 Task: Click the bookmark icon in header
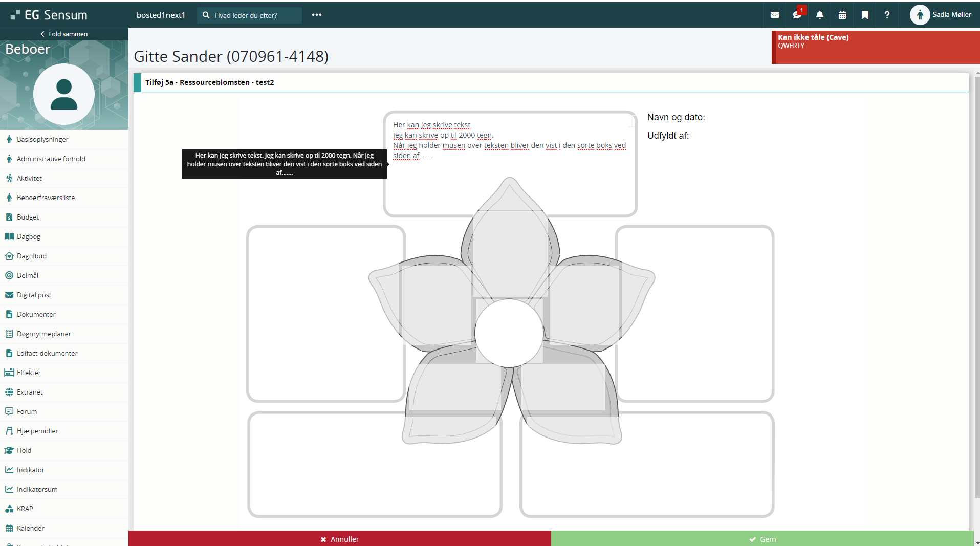coord(865,15)
